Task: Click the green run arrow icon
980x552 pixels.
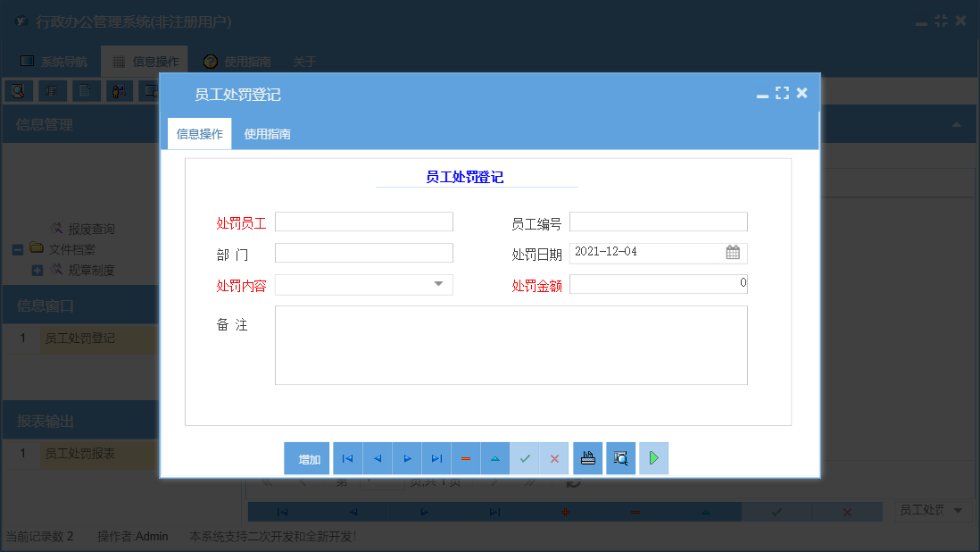Action: 653,457
